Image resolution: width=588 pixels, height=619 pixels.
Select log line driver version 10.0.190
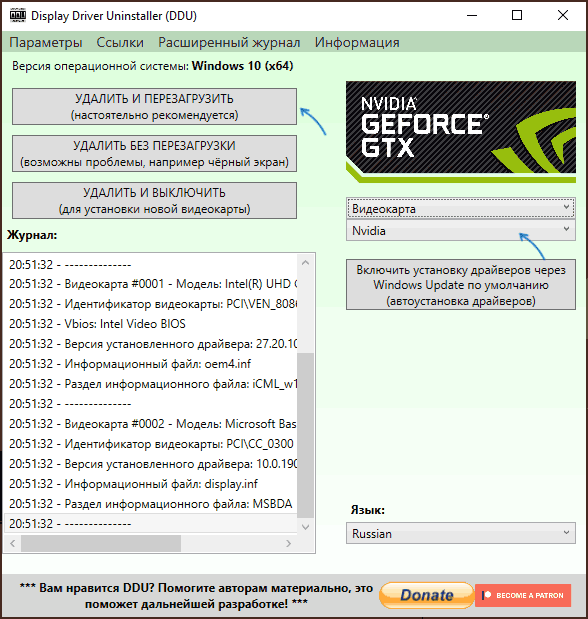(x=150, y=463)
